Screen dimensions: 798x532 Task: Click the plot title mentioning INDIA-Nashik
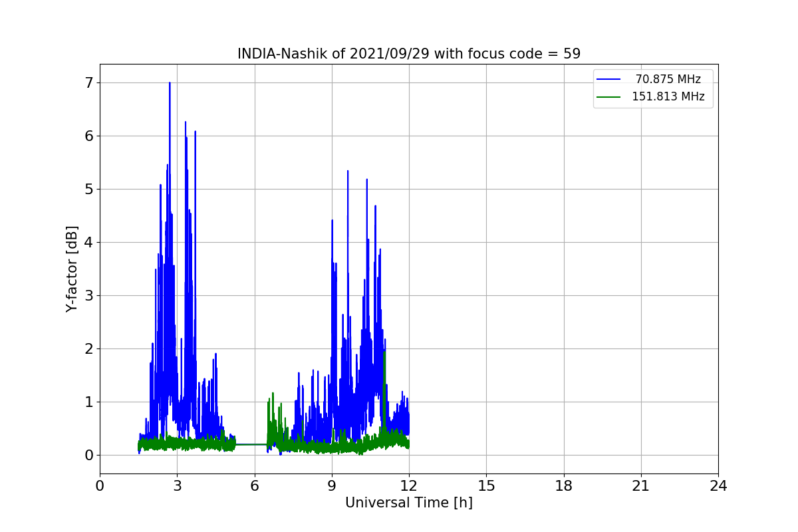pyautogui.click(x=409, y=54)
